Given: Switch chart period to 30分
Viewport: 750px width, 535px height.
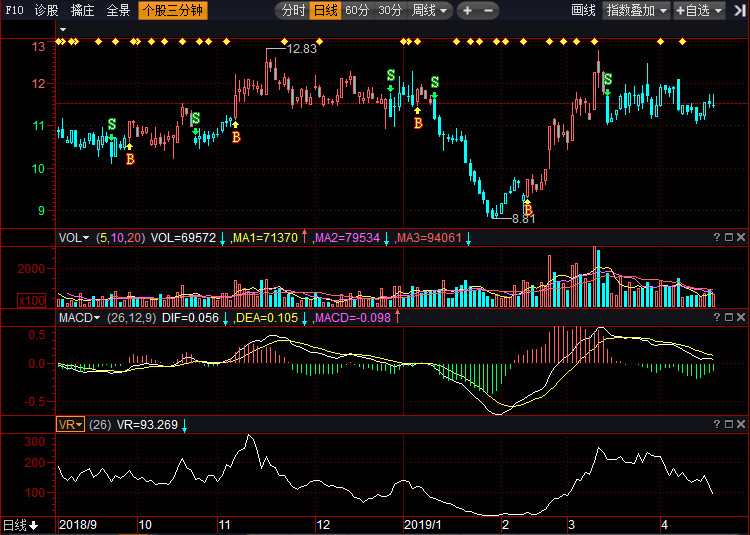Looking at the screenshot, I should point(390,11).
